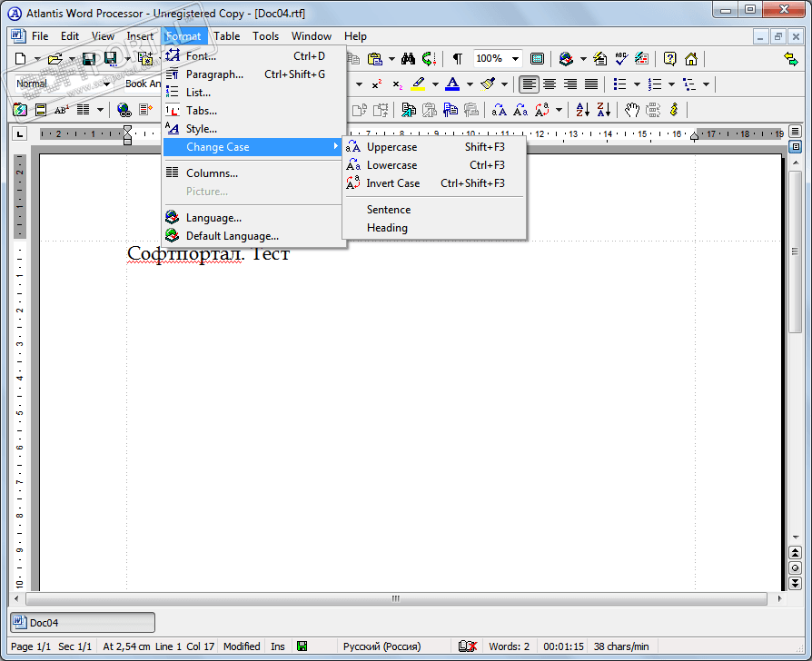Toggle the paragraph marks pilcrow icon
Viewport: 812px width, 661px height.
click(457, 58)
